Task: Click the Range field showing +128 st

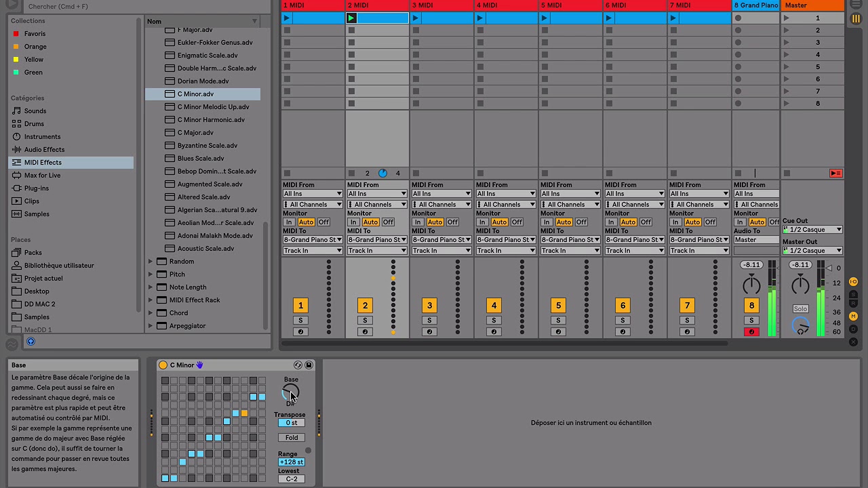Action: 292,462
